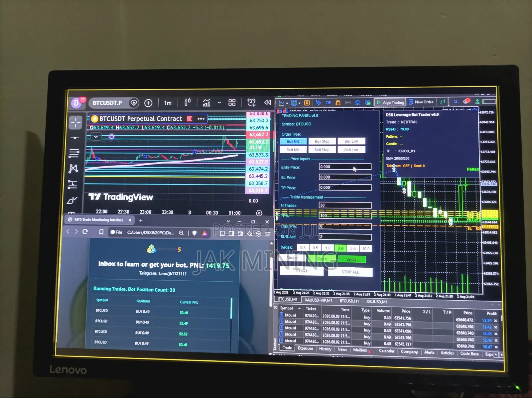Open the BTCUSDT.P symbol search box

(113, 103)
